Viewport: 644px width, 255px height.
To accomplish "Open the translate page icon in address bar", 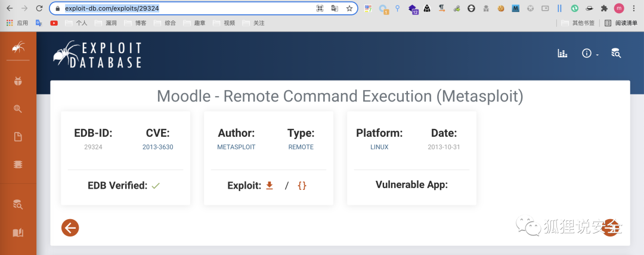I will pyautogui.click(x=335, y=8).
